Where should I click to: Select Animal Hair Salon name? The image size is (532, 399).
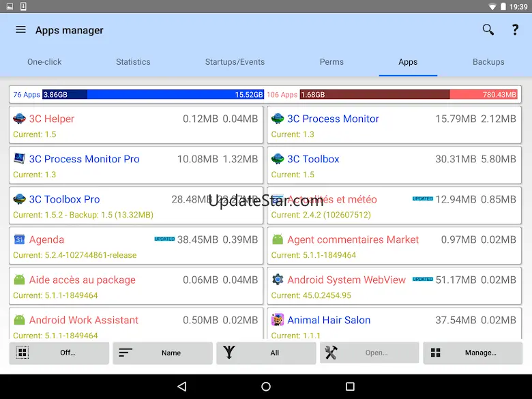tap(329, 320)
